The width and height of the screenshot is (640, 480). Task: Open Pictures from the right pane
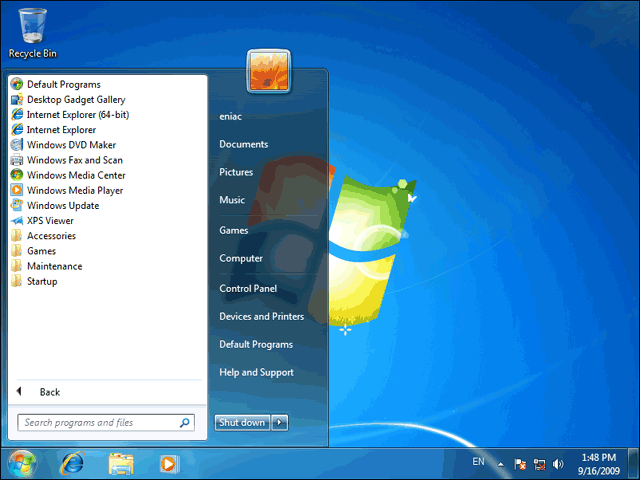click(x=236, y=172)
